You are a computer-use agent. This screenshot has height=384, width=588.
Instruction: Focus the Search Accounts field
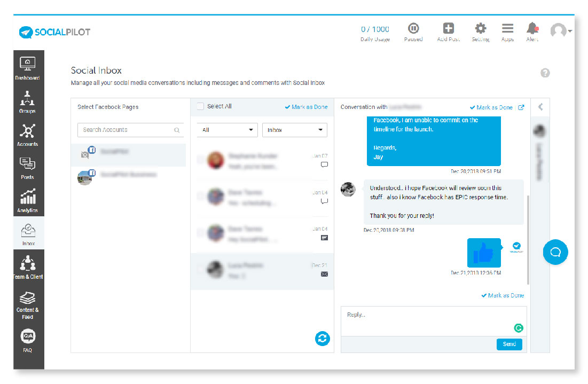(x=130, y=130)
